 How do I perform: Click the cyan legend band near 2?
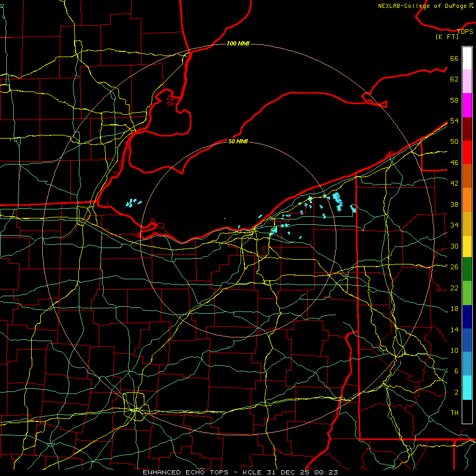pos(467,388)
